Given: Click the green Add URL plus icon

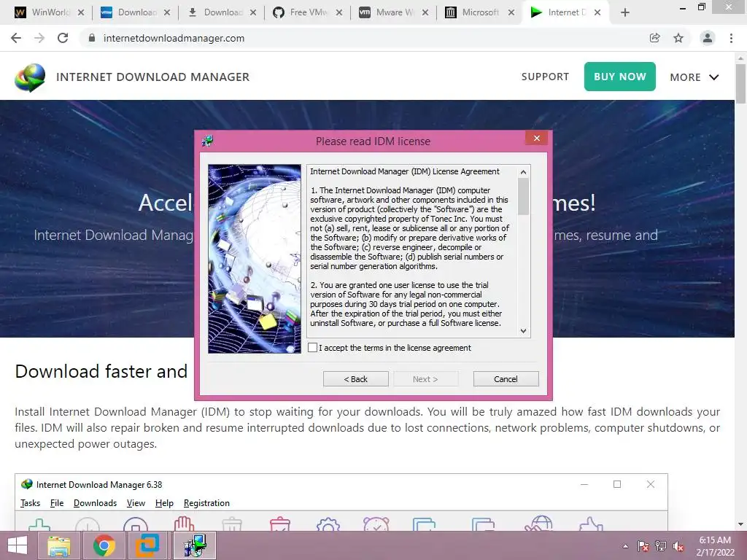Looking at the screenshot, I should pos(39,525).
